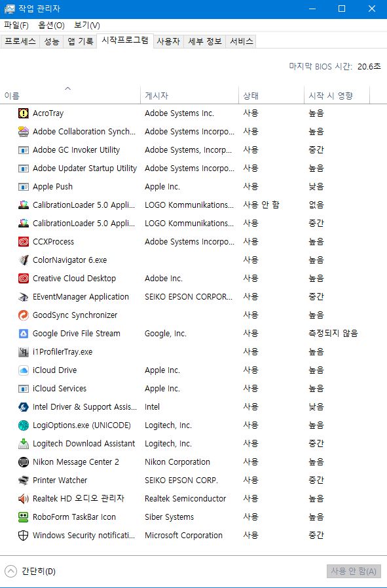Click the Nikon Message Center 2 icon
This screenshot has width=387, height=588.
coord(23,462)
